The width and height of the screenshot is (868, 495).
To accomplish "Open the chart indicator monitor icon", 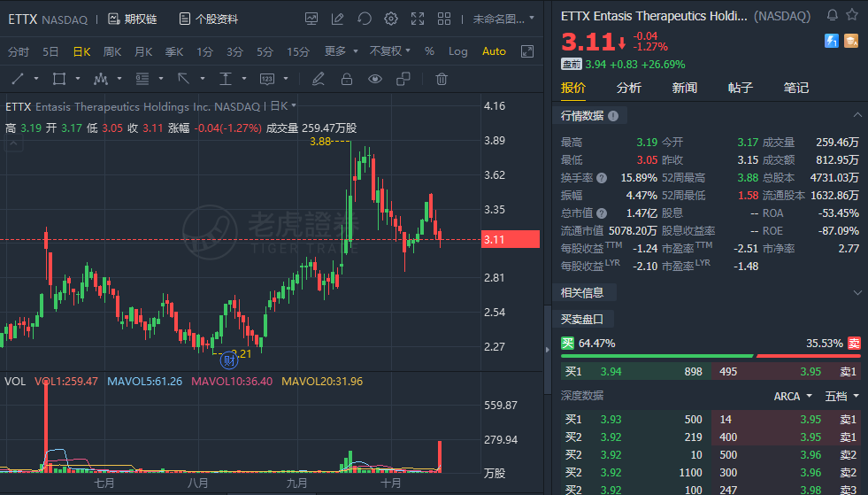I will pyautogui.click(x=311, y=19).
